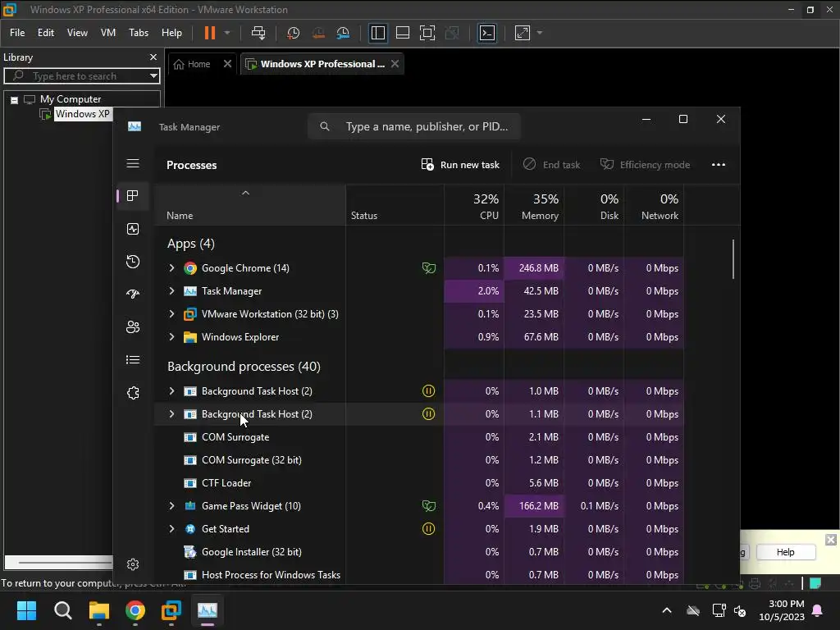Open the VM menu
840x630 pixels.
point(108,33)
